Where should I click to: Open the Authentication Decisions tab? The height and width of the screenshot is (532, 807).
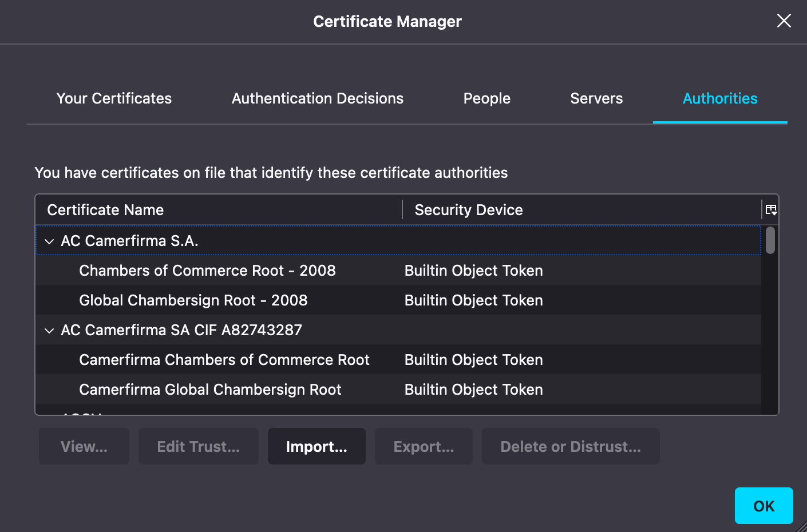(317, 98)
